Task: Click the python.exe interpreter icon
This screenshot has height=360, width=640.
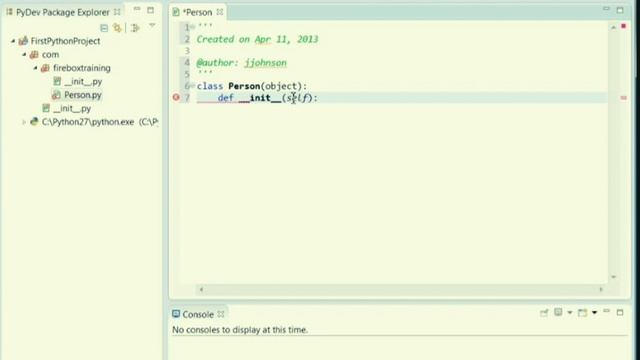Action: pyautogui.click(x=34, y=122)
